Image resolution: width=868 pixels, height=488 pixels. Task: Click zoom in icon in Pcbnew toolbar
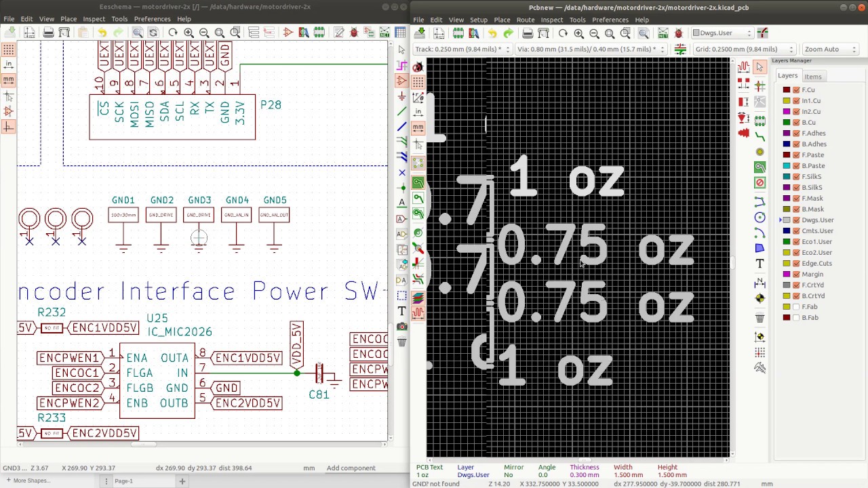579,33
